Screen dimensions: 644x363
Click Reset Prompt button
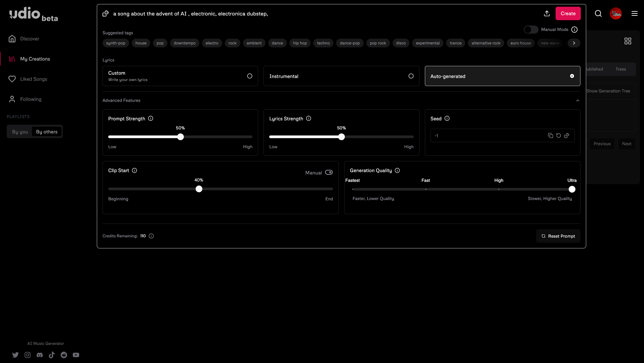click(558, 236)
